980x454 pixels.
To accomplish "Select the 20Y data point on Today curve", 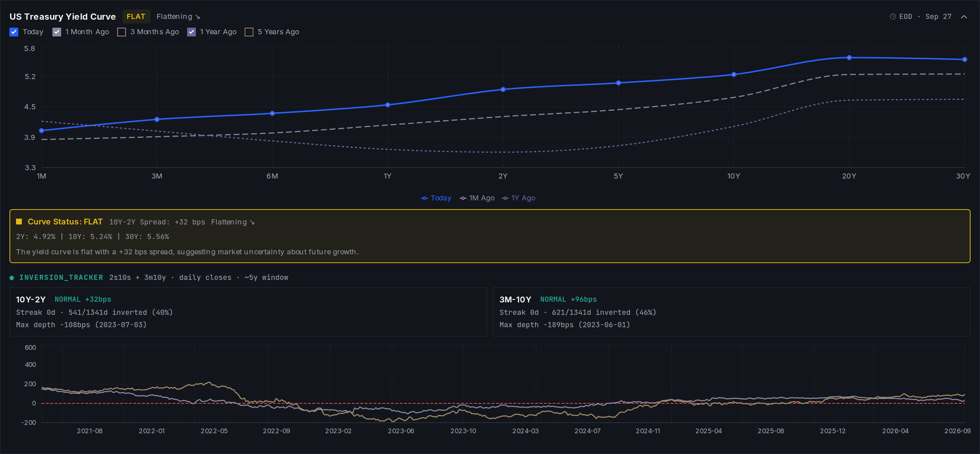I will pyautogui.click(x=849, y=58).
